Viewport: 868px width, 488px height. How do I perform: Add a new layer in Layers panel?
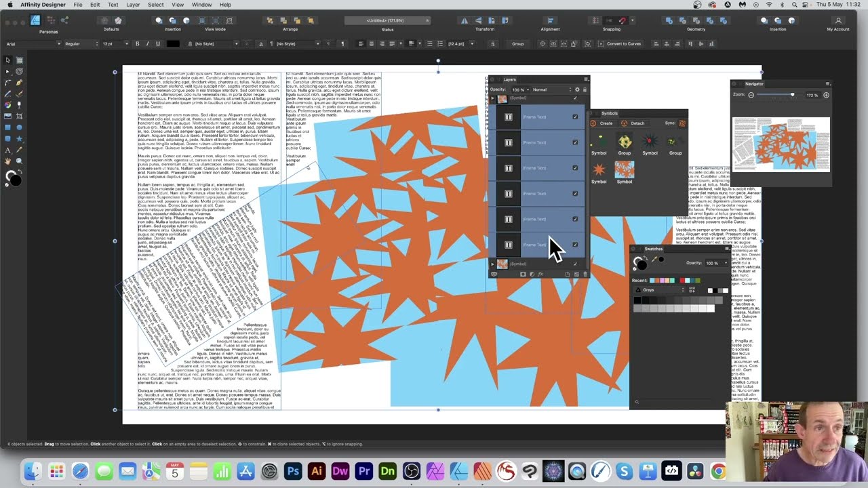tap(568, 274)
